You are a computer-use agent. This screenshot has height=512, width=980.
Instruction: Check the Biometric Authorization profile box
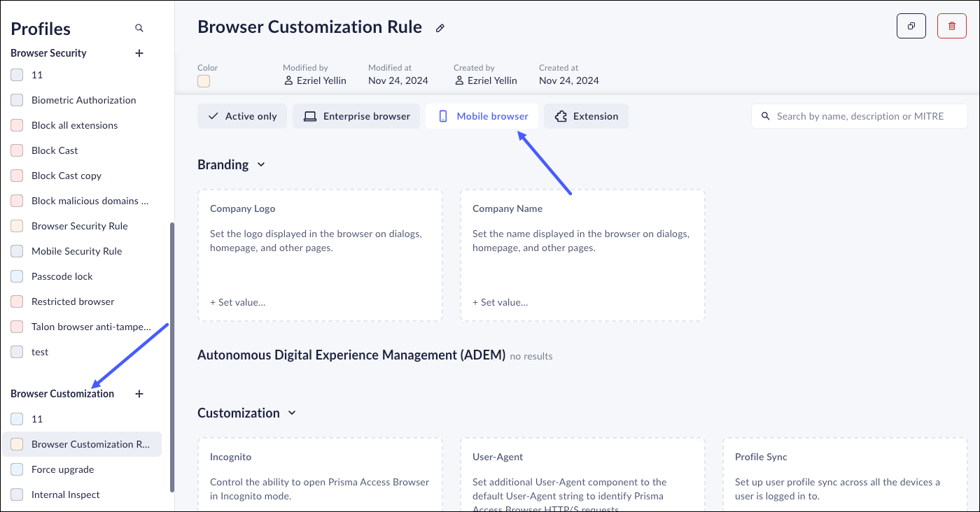17,100
